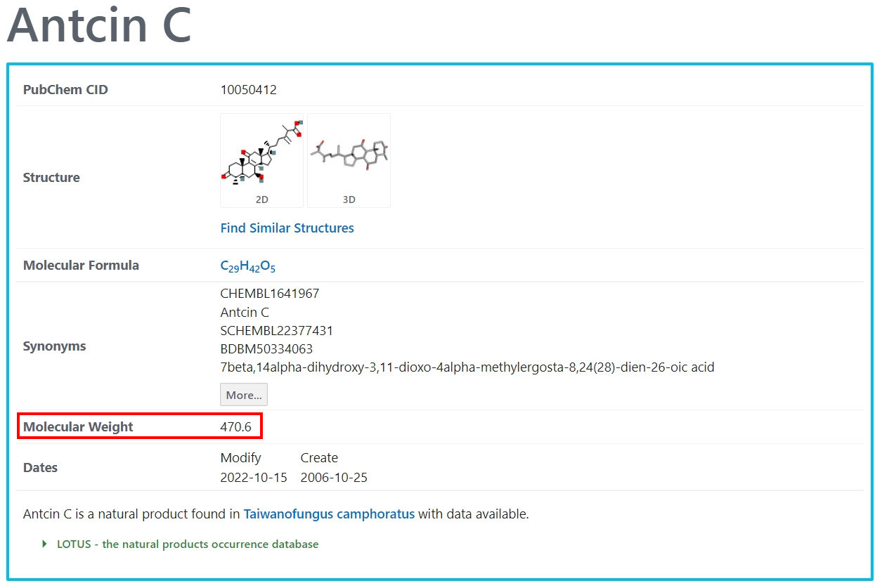
Task: Click the molecular weight value 470.6
Action: [235, 427]
